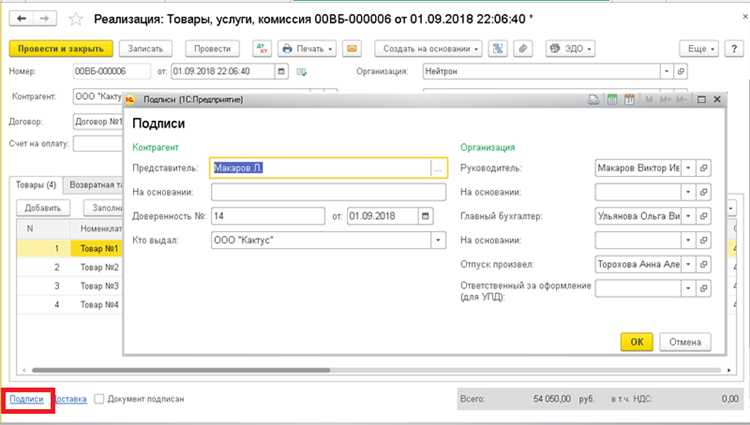Image resolution: width=750 pixels, height=425 pixels.
Task: Open help with the question mark button
Action: [734, 49]
